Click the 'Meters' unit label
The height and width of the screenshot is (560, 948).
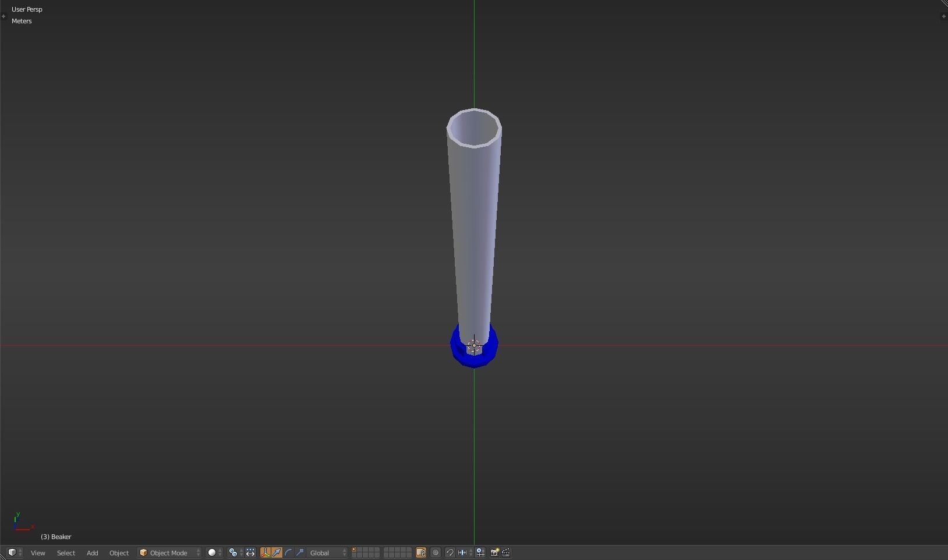(22, 21)
